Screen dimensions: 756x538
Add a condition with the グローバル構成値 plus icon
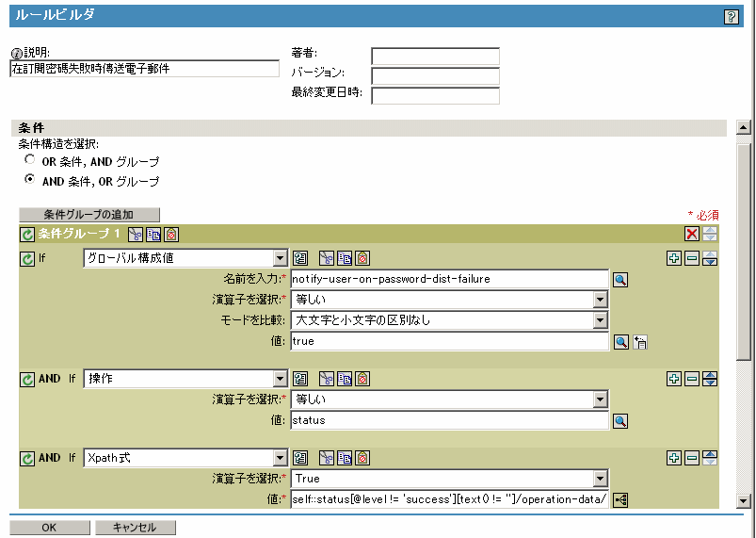(674, 258)
